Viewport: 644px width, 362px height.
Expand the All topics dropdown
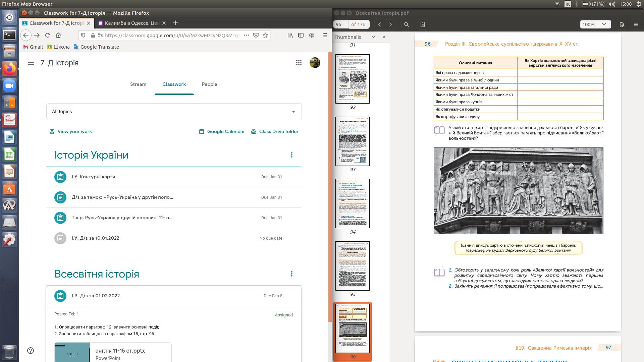[174, 112]
